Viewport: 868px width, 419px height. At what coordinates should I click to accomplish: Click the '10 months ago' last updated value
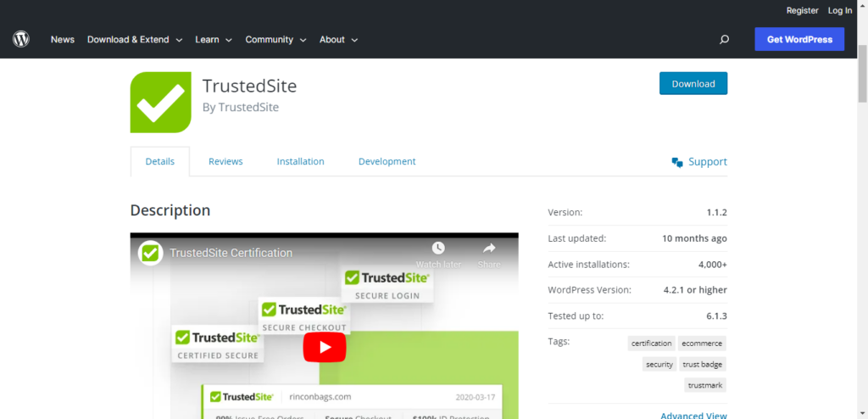tap(695, 238)
